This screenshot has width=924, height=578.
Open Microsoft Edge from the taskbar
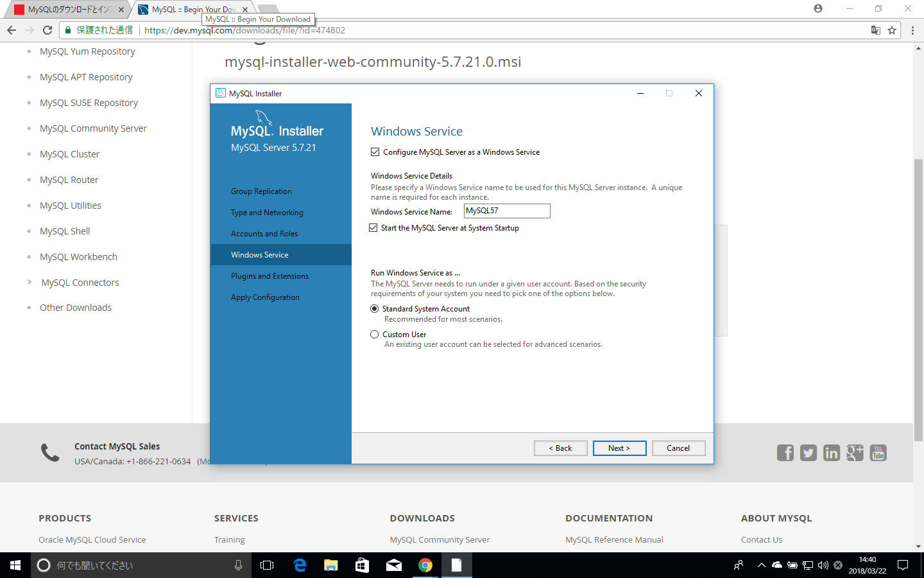(x=300, y=565)
